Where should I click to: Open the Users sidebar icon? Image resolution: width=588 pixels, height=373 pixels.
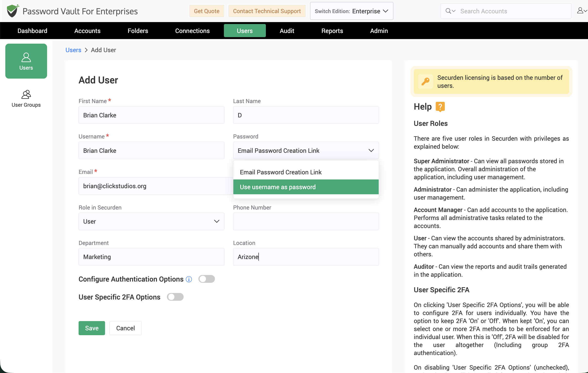click(x=26, y=61)
